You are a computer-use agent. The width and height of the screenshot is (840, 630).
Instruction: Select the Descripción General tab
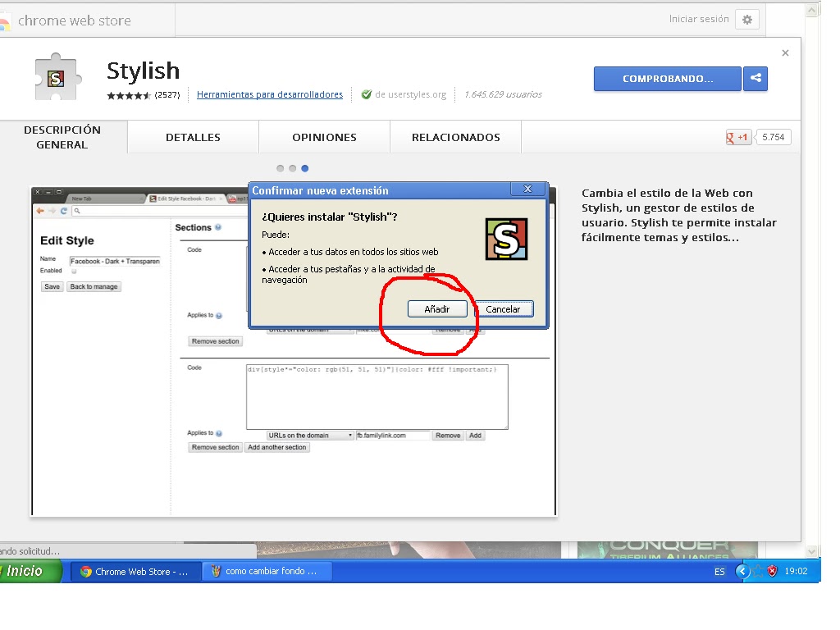62,137
